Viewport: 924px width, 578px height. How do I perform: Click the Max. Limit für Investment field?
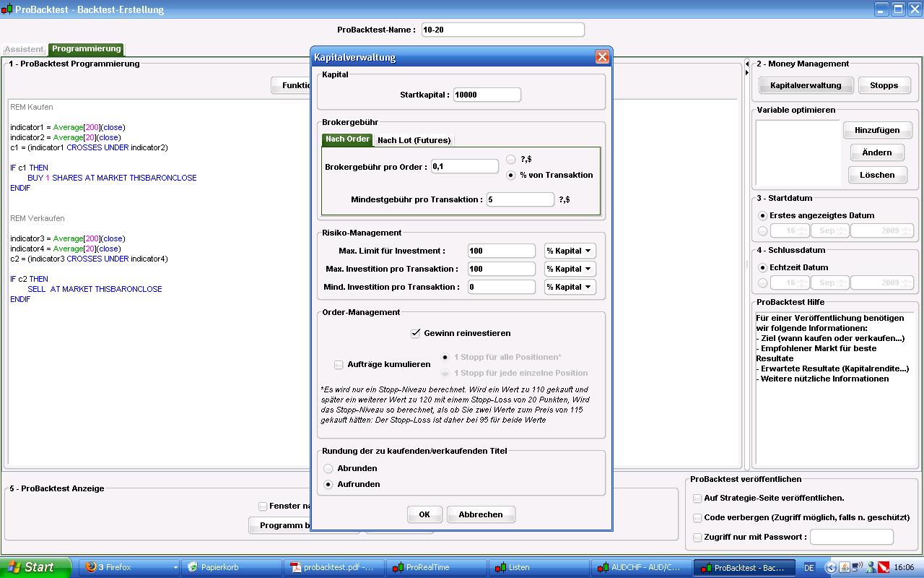coord(502,251)
